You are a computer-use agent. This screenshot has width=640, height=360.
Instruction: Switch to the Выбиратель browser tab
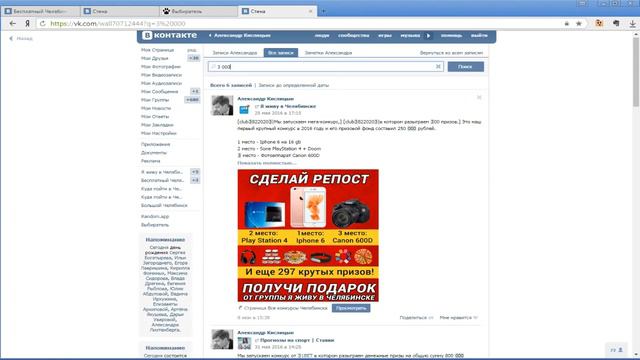(x=199, y=11)
